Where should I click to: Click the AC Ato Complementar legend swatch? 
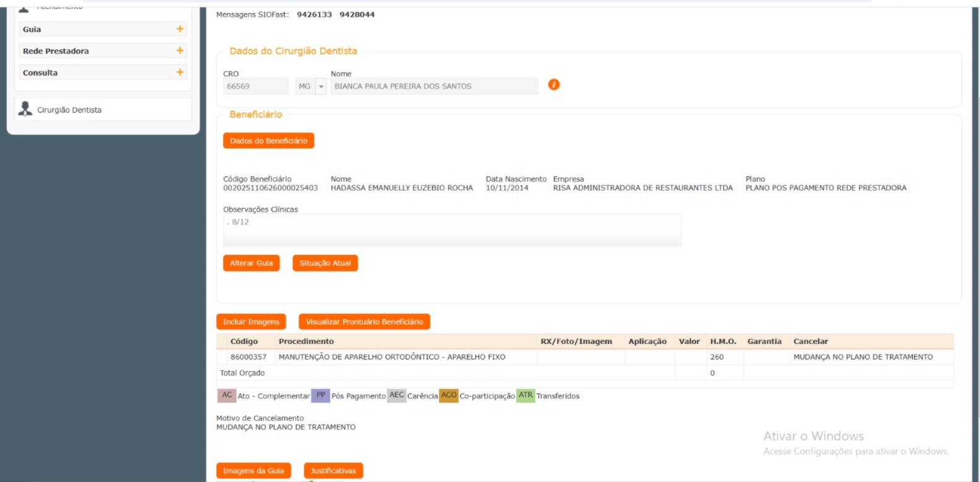pyautogui.click(x=227, y=395)
